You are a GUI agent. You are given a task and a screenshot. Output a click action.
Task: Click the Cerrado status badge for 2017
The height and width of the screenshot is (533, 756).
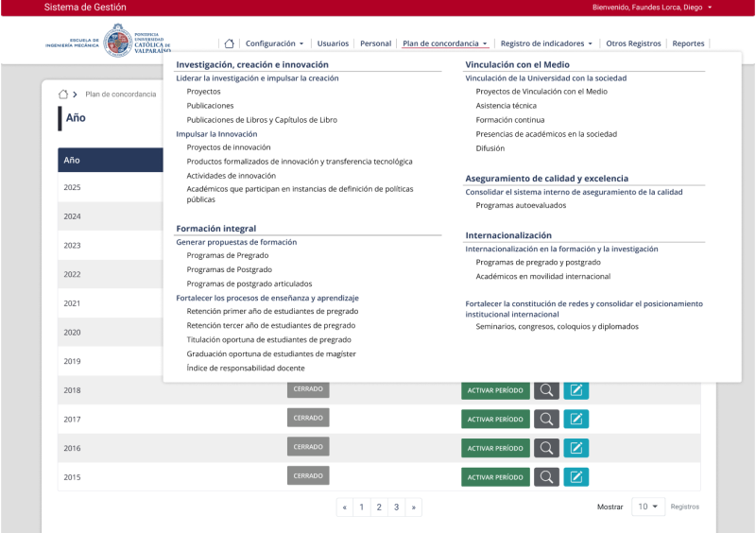pos(308,418)
